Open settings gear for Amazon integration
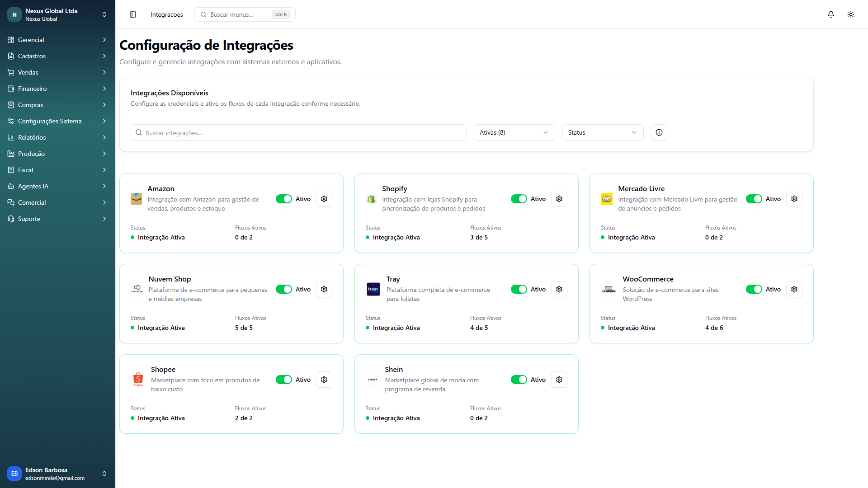 (324, 199)
